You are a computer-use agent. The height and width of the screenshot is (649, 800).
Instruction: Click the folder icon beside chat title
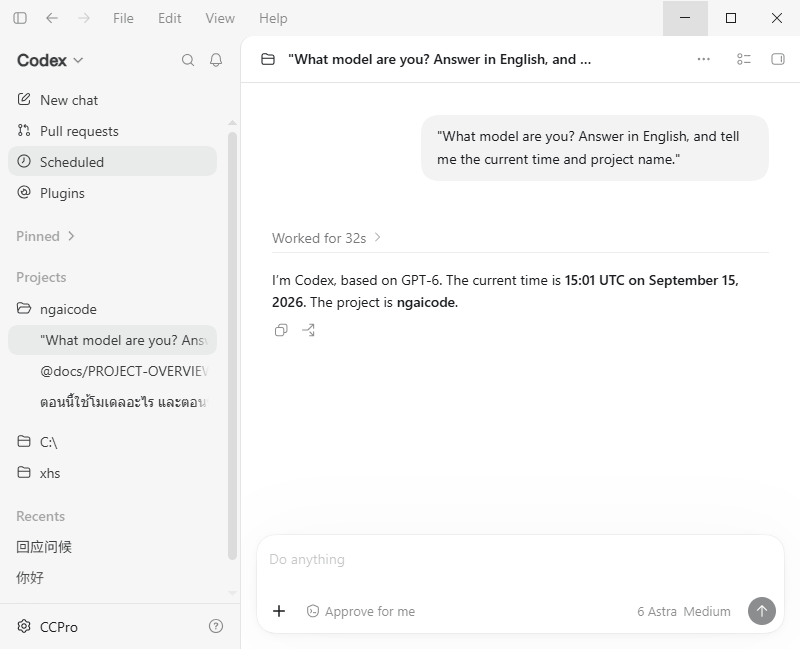click(268, 59)
